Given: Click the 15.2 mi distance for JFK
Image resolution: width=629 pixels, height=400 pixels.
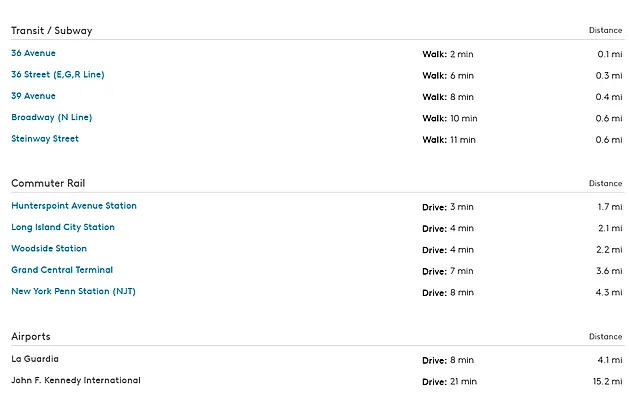Looking at the screenshot, I should 605,382.
